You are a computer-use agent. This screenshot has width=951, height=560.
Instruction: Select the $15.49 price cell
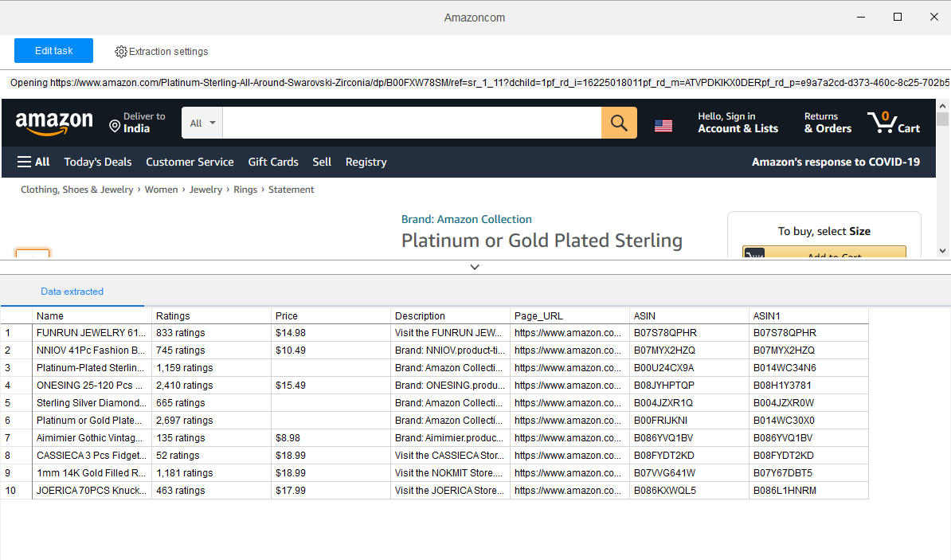click(x=331, y=386)
